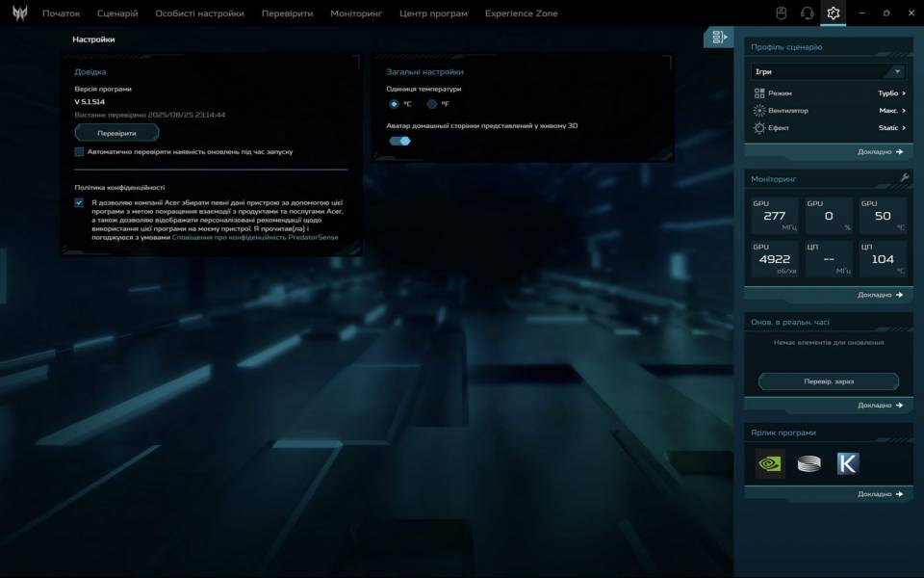Click the Monitoring wrench icon
The image size is (924, 578).
905,178
